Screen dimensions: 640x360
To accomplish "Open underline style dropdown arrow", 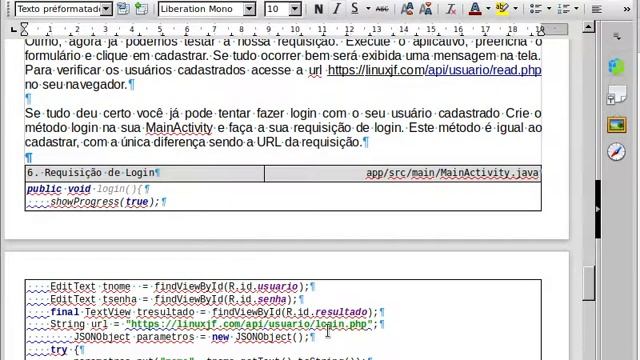I will click(x=368, y=9).
